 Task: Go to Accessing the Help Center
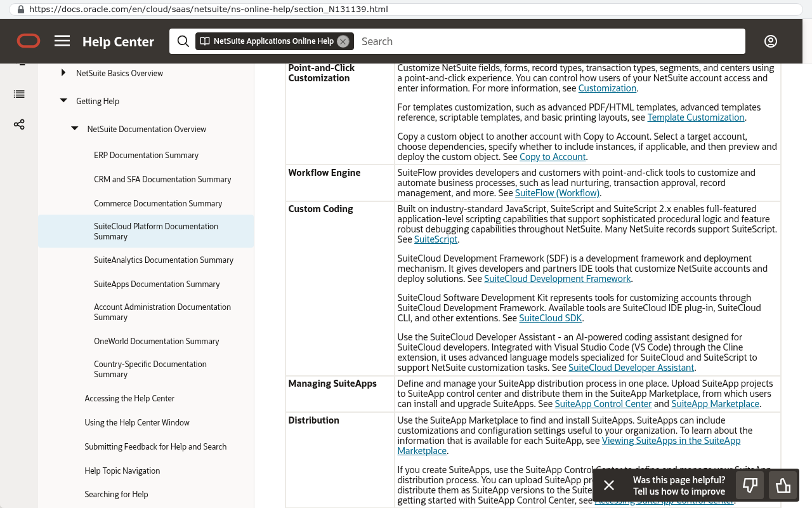pyautogui.click(x=129, y=398)
